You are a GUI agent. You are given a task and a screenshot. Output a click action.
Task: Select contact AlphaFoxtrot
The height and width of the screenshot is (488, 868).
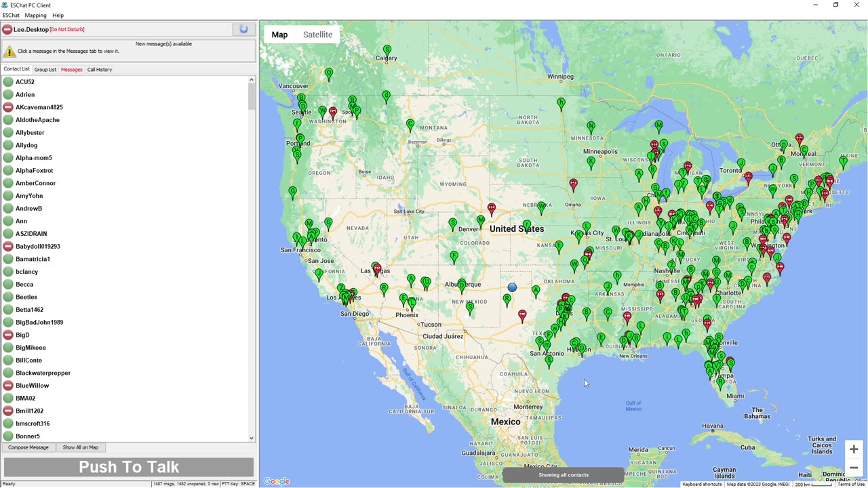[34, 171]
